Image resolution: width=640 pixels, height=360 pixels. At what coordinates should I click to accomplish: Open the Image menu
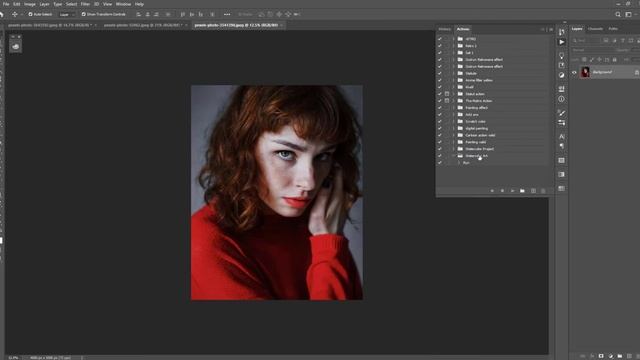[x=30, y=4]
